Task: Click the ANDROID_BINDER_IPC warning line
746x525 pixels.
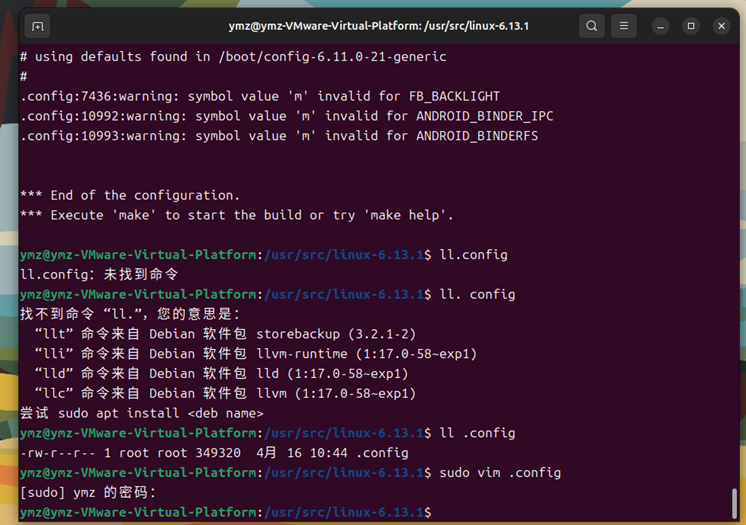Action: [x=286, y=116]
